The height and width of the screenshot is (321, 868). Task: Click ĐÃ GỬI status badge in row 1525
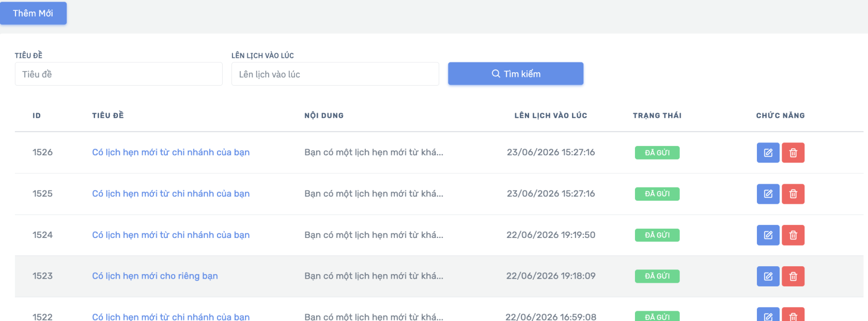[x=657, y=194]
